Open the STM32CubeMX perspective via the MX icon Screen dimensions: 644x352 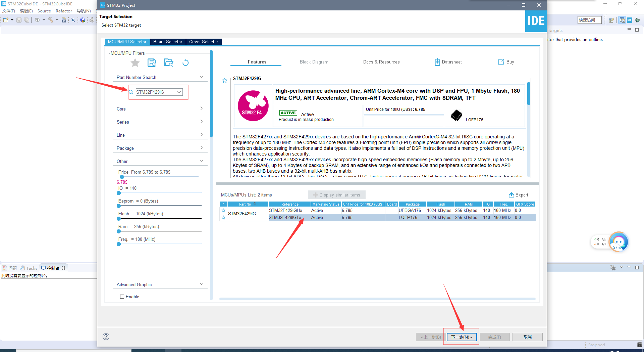pyautogui.click(x=629, y=20)
